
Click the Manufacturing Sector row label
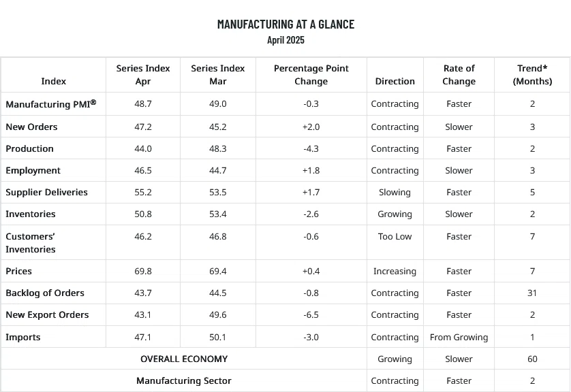[184, 380]
